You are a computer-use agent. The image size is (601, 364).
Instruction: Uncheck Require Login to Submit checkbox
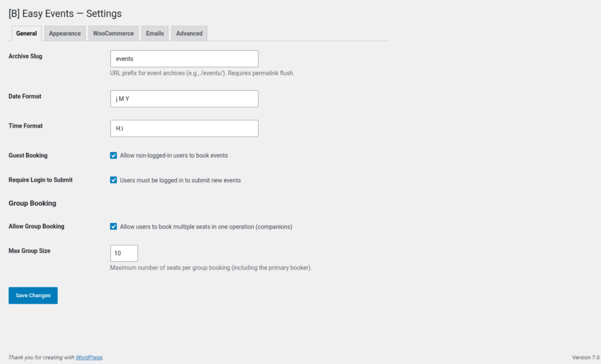click(x=113, y=180)
